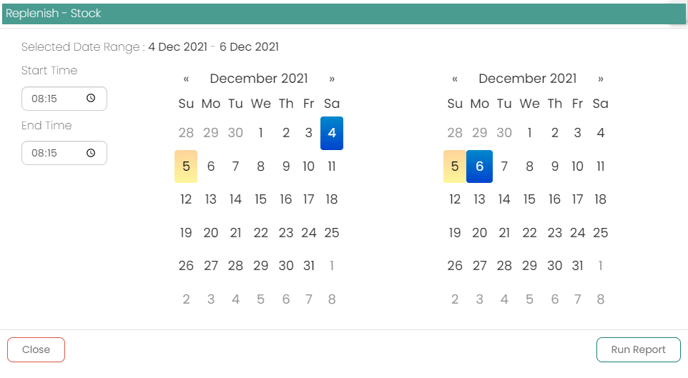
Task: Select December 31 in the left calendar
Action: click(309, 266)
